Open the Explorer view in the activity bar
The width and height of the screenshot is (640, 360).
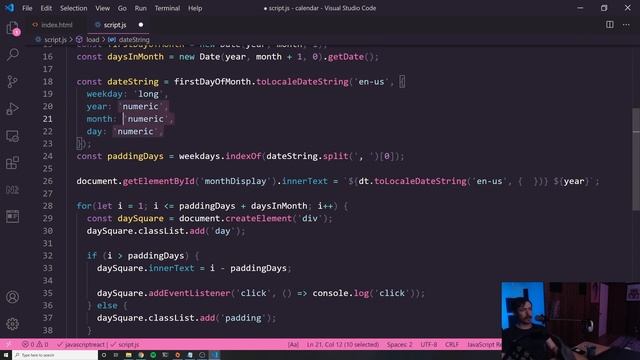[x=13, y=29]
